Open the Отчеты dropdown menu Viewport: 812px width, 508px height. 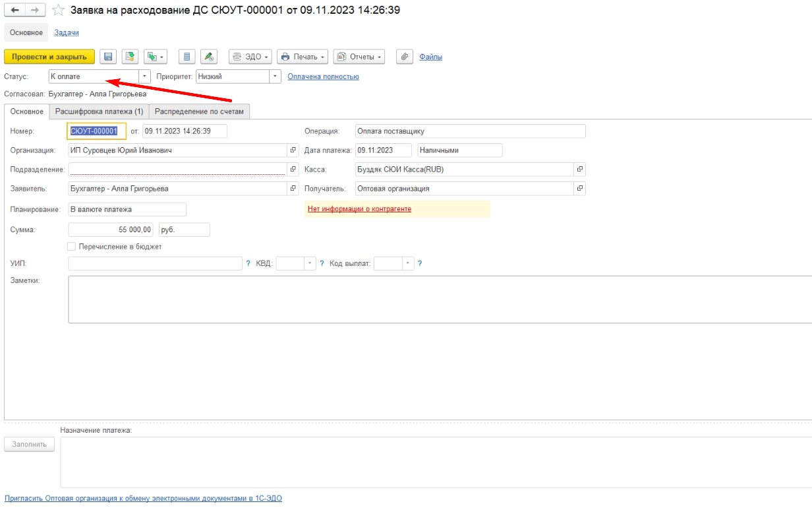(x=359, y=57)
